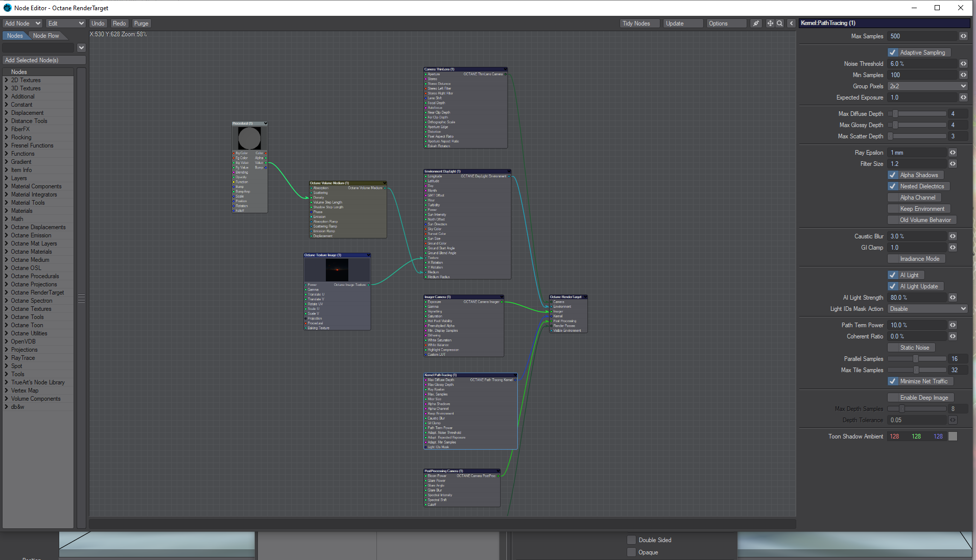
Task: Open the Edit dropdown menu
Action: click(66, 23)
